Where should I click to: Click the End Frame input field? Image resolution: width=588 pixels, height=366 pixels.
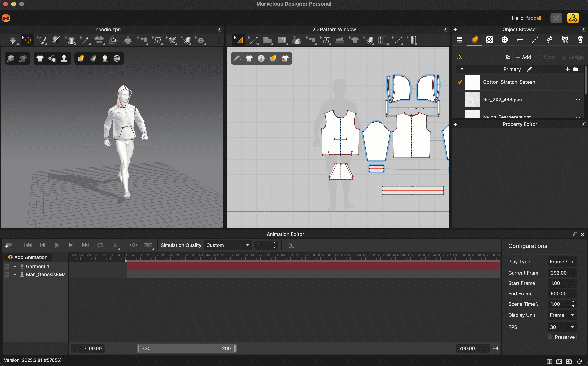coord(562,294)
